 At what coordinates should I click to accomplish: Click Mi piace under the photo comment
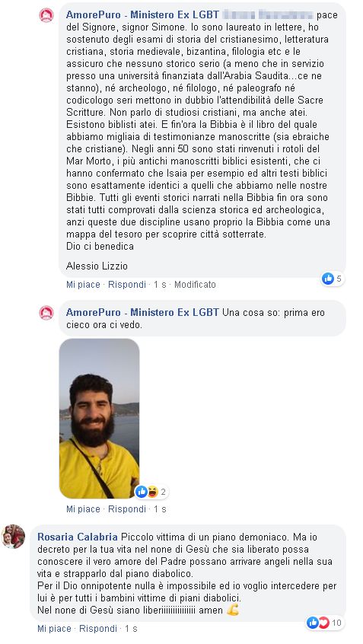click(x=83, y=509)
